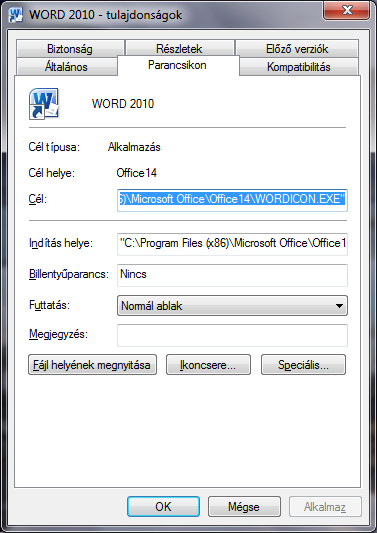Focus the Billentyűparancs field showing Nincs
The height and width of the screenshot is (533, 377).
coord(233,275)
